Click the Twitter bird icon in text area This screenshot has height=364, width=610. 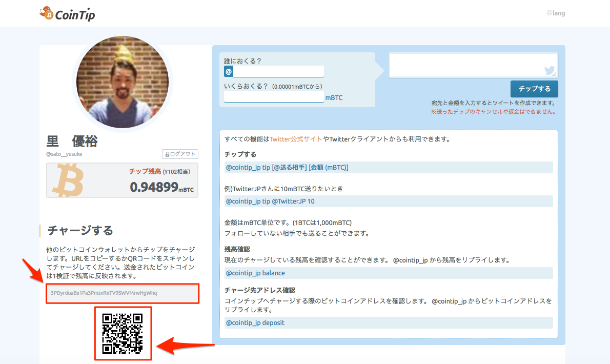pos(550,70)
